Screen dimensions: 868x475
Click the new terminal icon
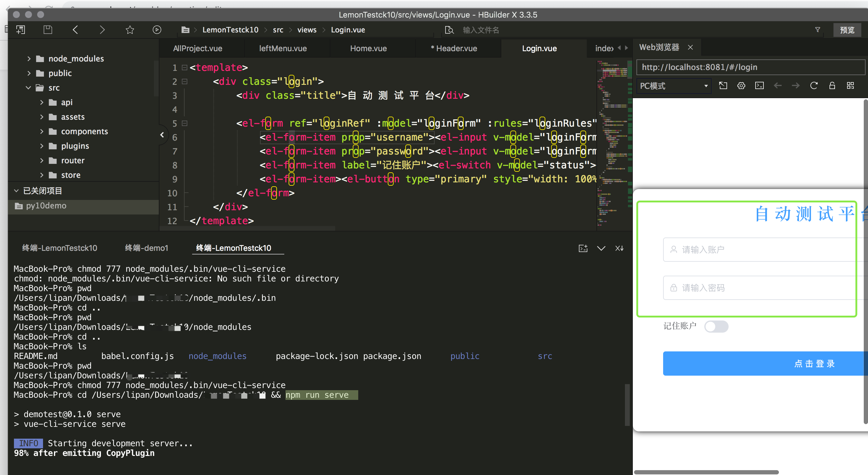click(x=583, y=248)
